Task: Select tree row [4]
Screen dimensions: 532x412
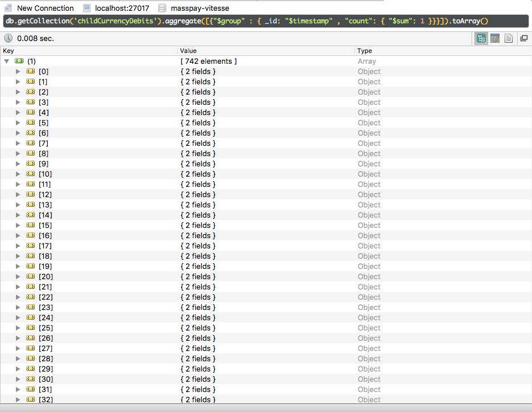Action: 265,112
